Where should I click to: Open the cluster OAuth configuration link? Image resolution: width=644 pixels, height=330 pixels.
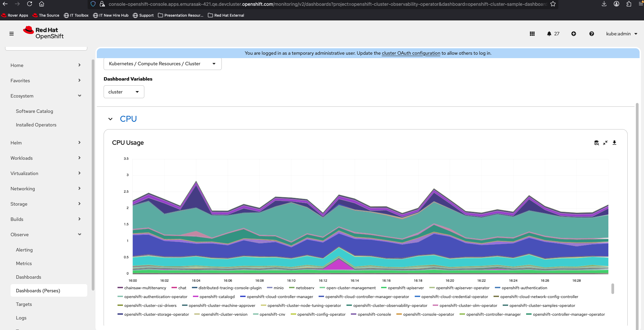click(x=411, y=53)
